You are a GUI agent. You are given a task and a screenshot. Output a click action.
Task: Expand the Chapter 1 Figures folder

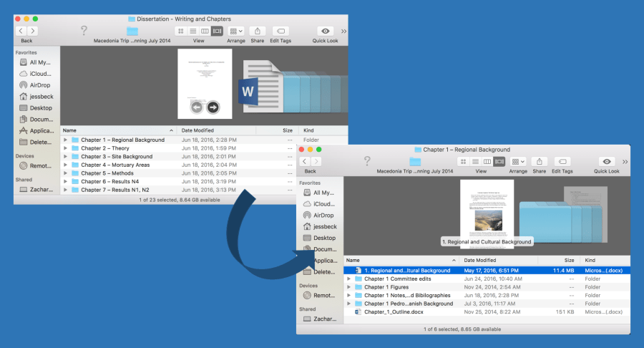click(348, 286)
